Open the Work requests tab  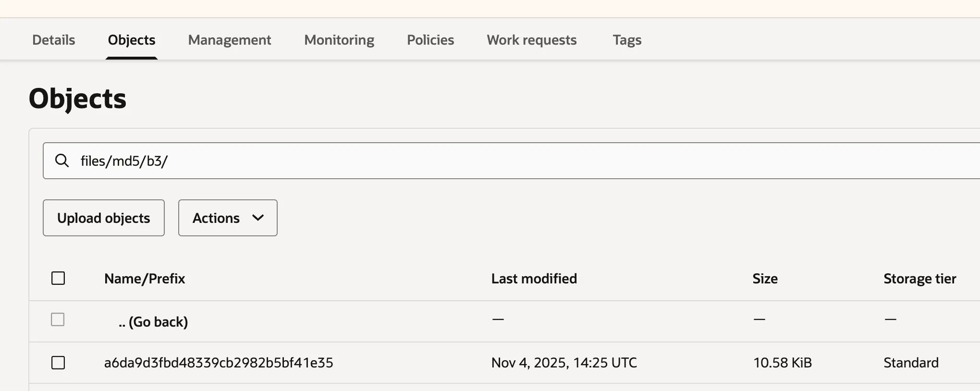[532, 40]
